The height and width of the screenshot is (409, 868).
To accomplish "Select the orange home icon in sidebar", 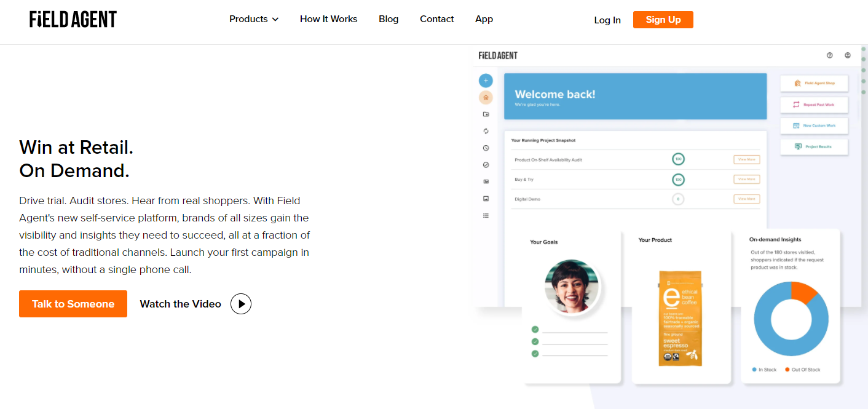I will point(486,97).
